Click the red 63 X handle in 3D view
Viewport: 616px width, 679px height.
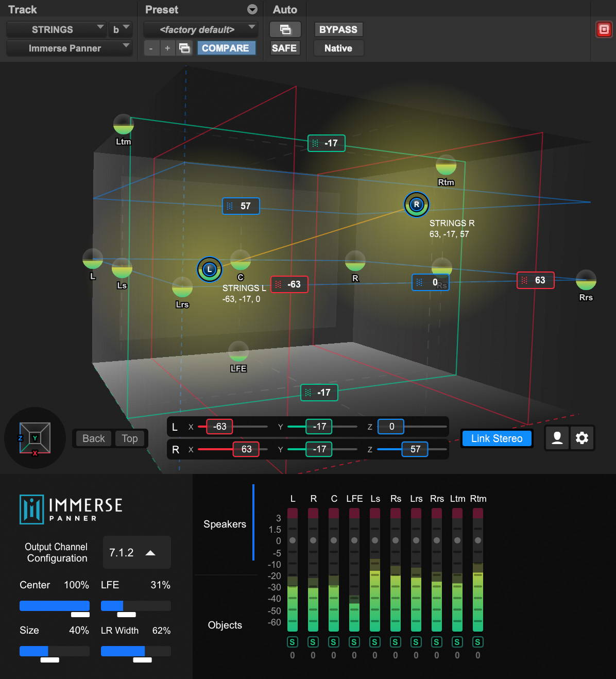536,280
